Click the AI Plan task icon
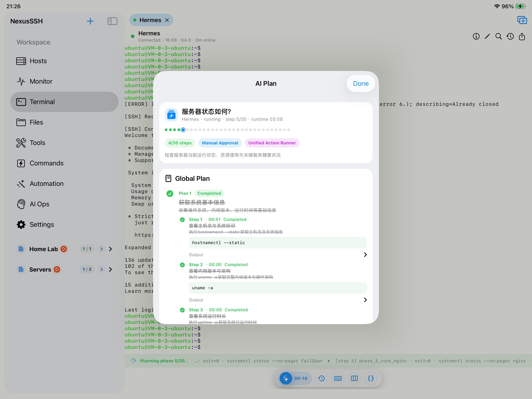 point(171,115)
